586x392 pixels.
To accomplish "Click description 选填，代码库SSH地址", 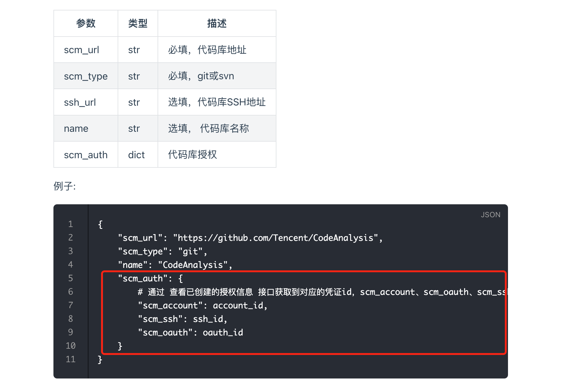I will pos(217,102).
